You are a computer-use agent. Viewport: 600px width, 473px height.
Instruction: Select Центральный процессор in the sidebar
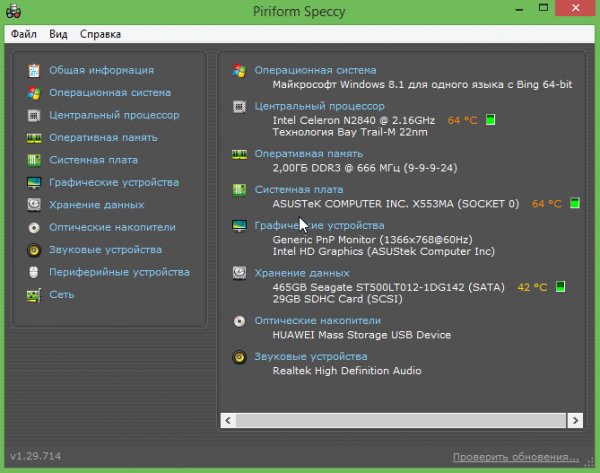coord(114,115)
